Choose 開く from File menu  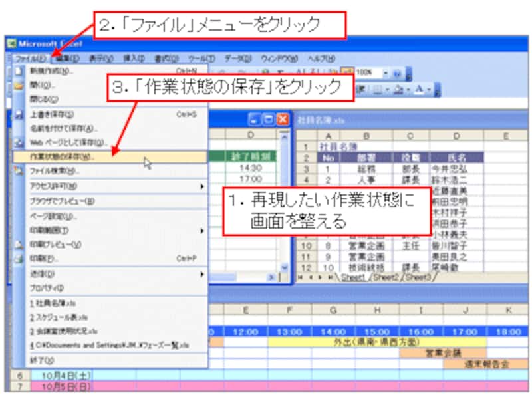(x=110, y=85)
